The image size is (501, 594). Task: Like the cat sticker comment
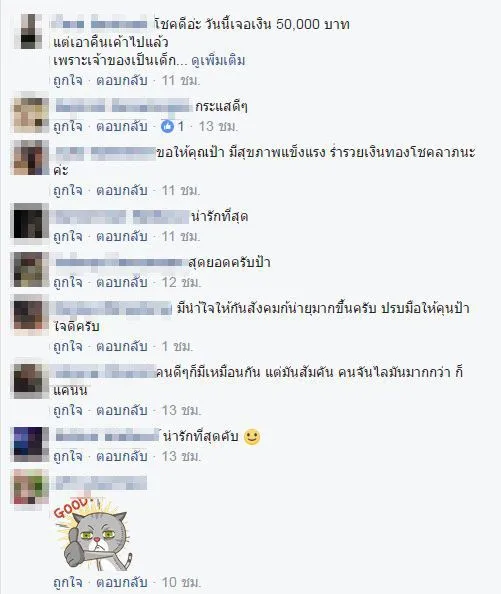pyautogui.click(x=68, y=582)
